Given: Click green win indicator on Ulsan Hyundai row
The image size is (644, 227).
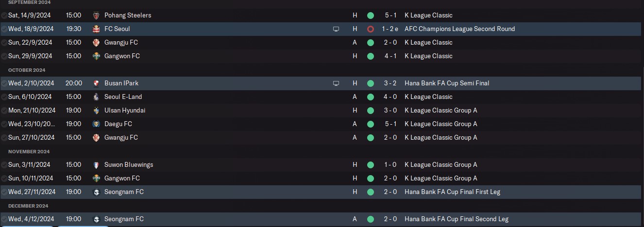Looking at the screenshot, I should pyautogui.click(x=371, y=111).
